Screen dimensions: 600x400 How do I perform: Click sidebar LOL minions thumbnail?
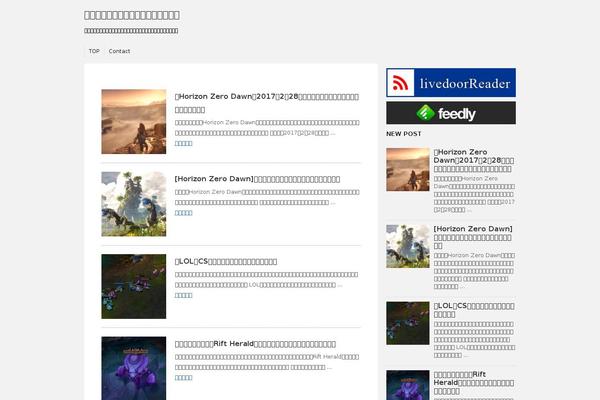point(408,323)
